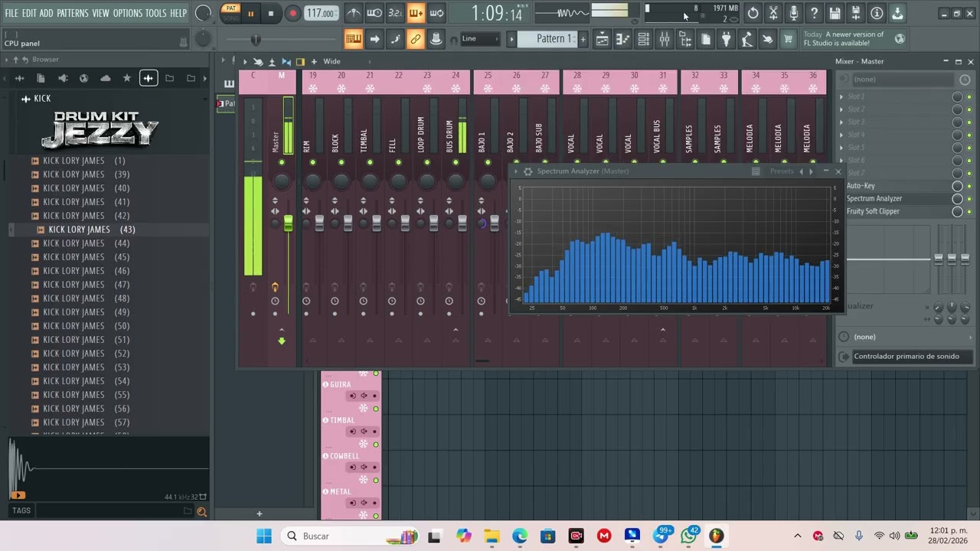This screenshot has height=551, width=980.
Task: Toggle Master track mute LED
Action: [x=282, y=162]
